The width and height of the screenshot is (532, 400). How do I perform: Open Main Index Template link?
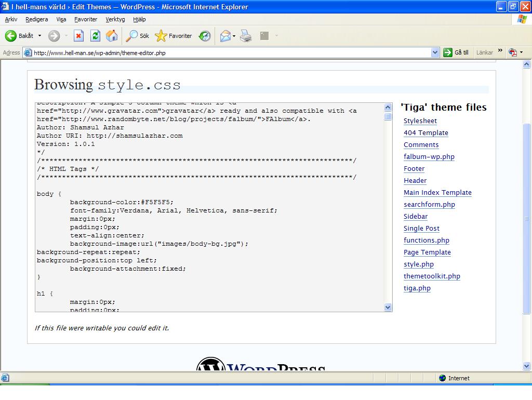[437, 192]
